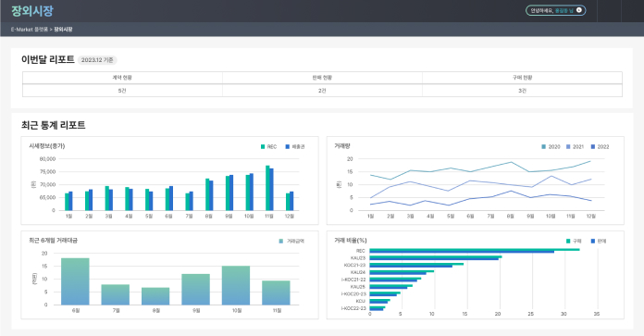Toggle the 2021 legend entry
This screenshot has width=644, height=336.
[575, 146]
